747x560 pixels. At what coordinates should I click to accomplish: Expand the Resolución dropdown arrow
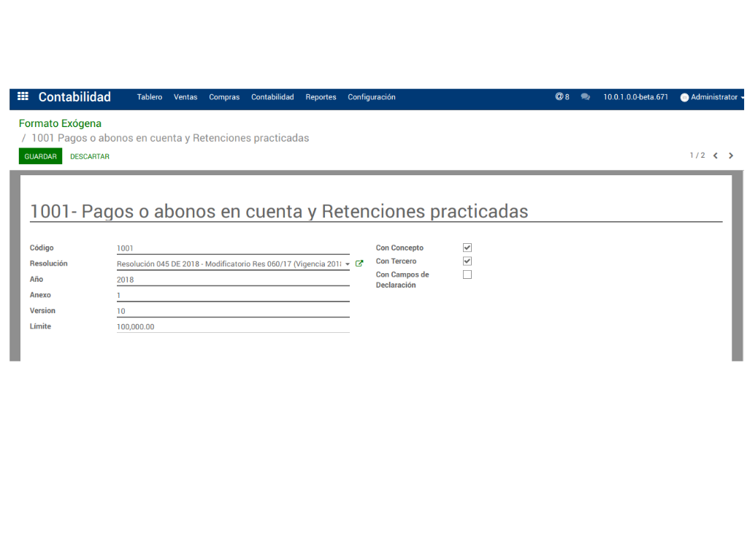point(348,264)
